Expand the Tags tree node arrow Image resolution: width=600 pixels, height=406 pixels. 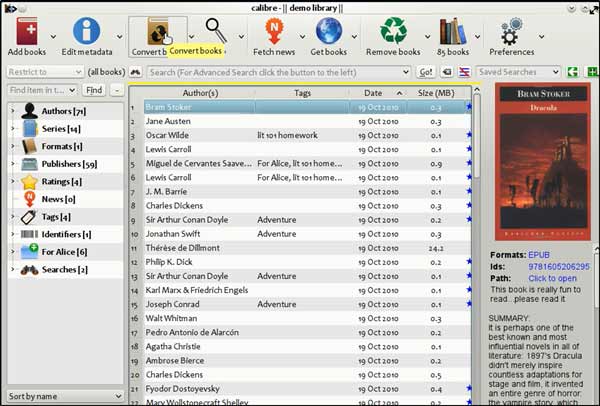tap(13, 217)
